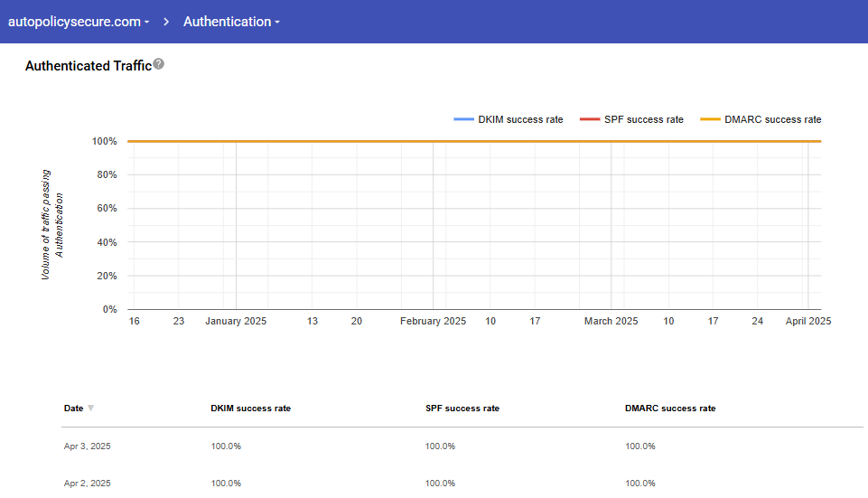Click the orange DMARC legend line marker
The width and height of the screenshot is (868, 498).
pos(710,119)
